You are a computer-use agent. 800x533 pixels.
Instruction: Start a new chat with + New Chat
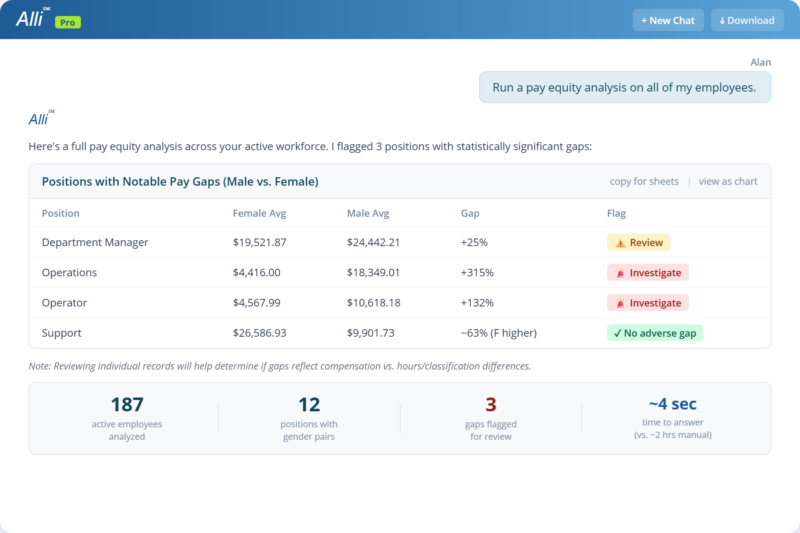pyautogui.click(x=668, y=20)
